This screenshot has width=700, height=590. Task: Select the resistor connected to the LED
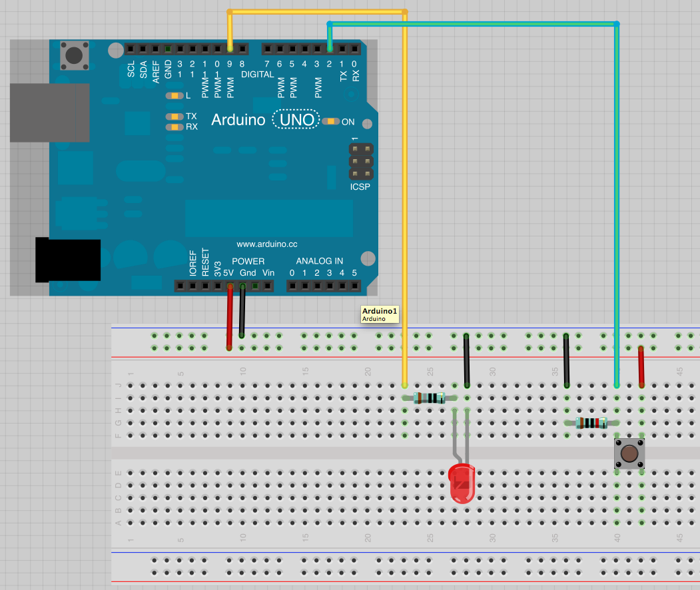click(430, 398)
